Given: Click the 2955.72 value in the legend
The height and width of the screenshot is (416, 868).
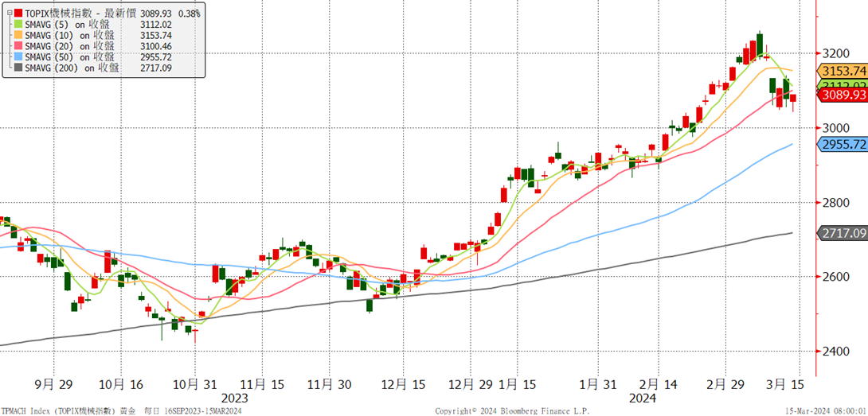Looking at the screenshot, I should (x=156, y=57).
